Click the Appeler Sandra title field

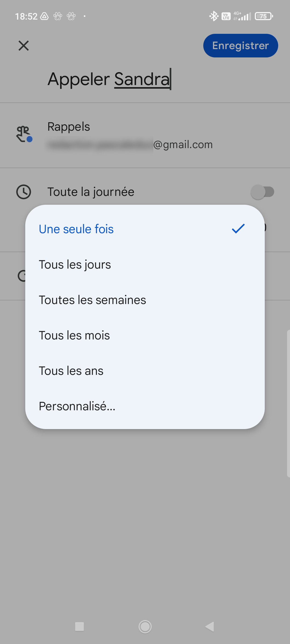tap(109, 79)
